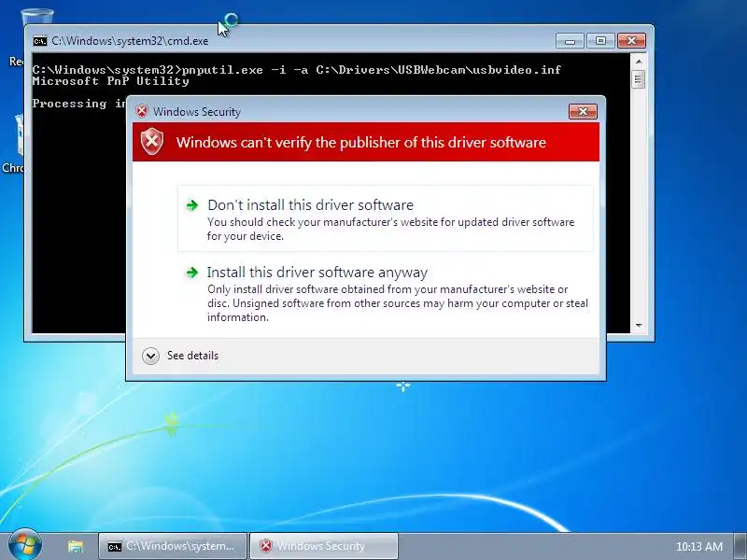Click cmd window scrollbar down arrow
This screenshot has width=747, height=560.
pos(639,326)
